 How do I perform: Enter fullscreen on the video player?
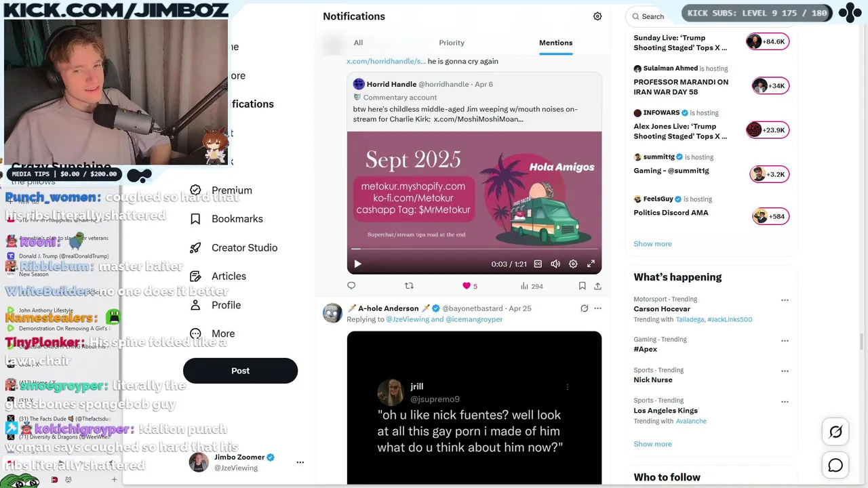591,264
